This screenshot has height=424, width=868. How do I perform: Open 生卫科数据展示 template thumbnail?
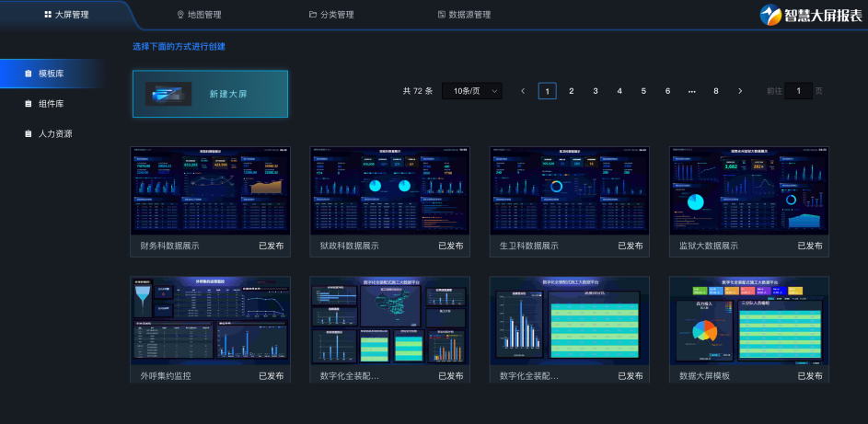(x=570, y=190)
